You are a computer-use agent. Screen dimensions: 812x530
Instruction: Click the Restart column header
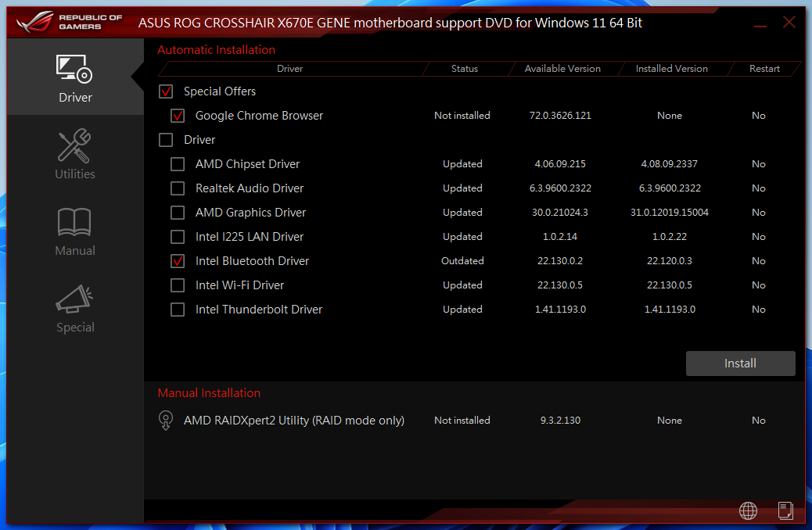(x=764, y=69)
